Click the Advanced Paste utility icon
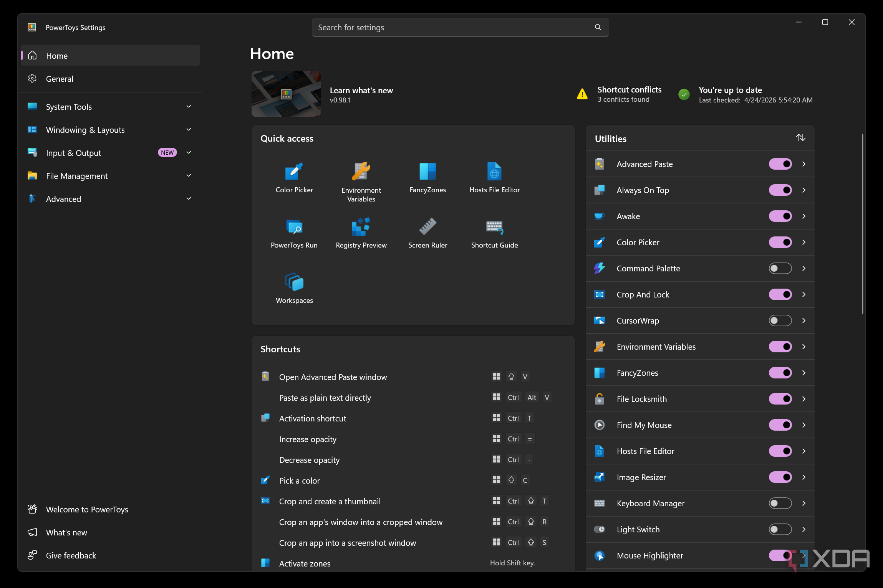Viewport: 883px width, 588px height. coord(600,164)
